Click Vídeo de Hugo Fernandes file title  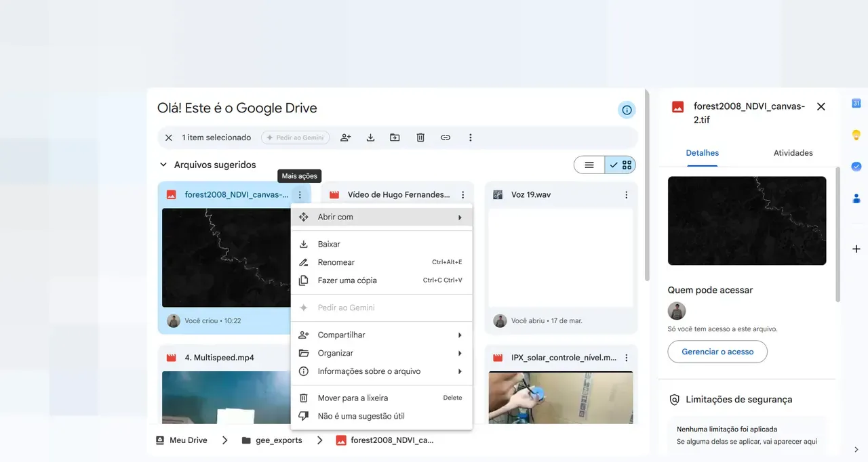coord(399,194)
